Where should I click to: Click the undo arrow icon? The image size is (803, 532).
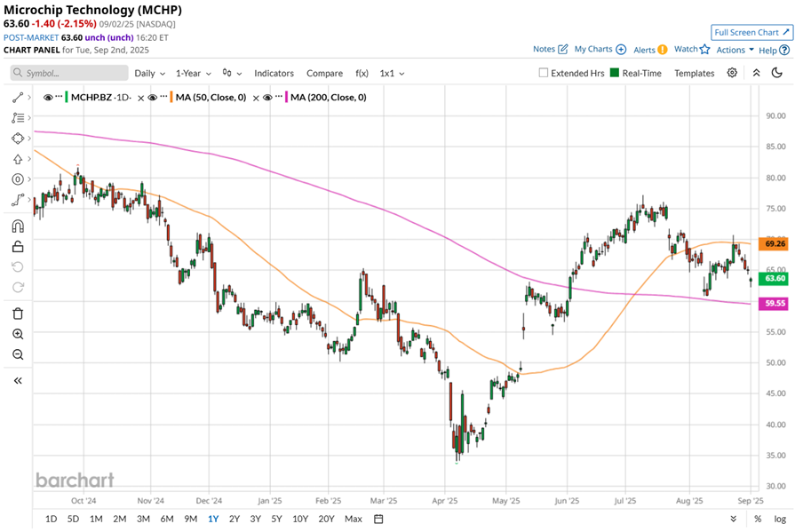(18, 267)
